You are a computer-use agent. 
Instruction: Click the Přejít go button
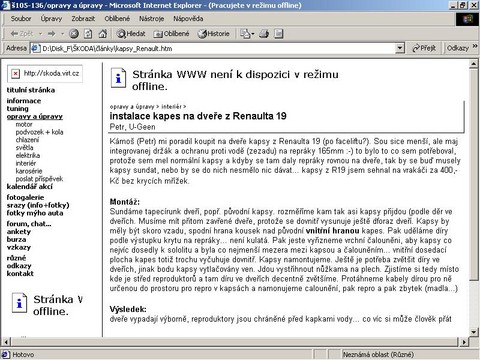[424, 48]
